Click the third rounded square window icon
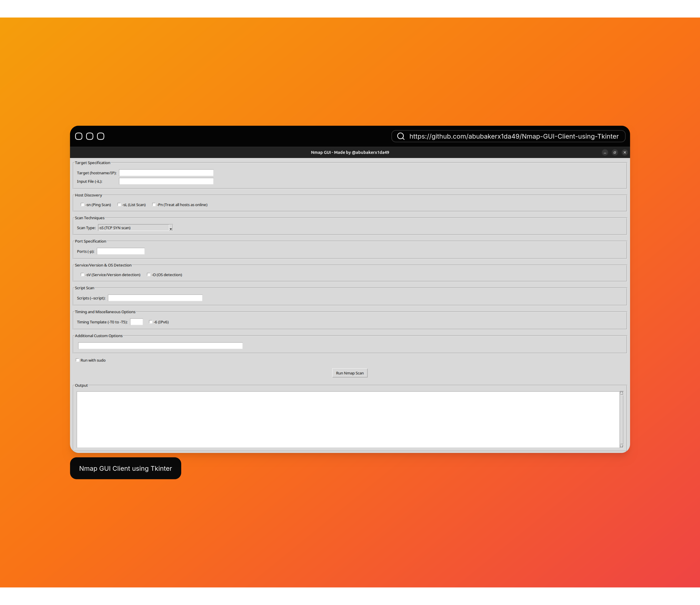 tap(101, 136)
